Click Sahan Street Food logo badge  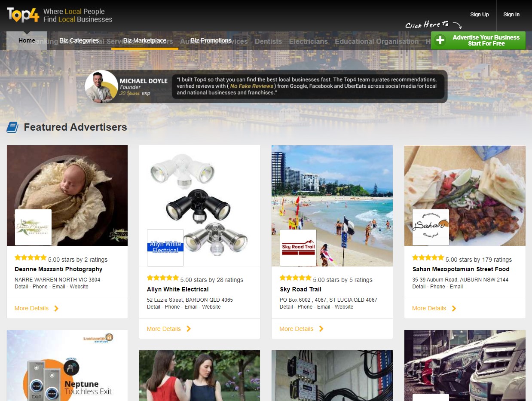pos(431,227)
